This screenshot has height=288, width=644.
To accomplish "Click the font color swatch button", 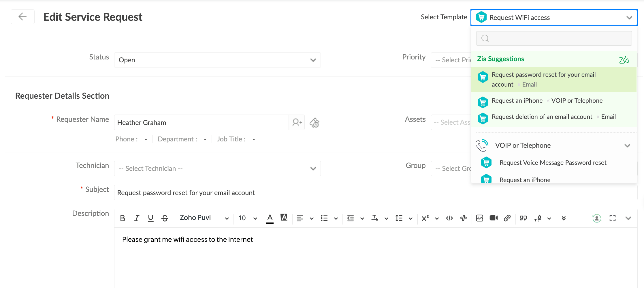I will tap(270, 218).
